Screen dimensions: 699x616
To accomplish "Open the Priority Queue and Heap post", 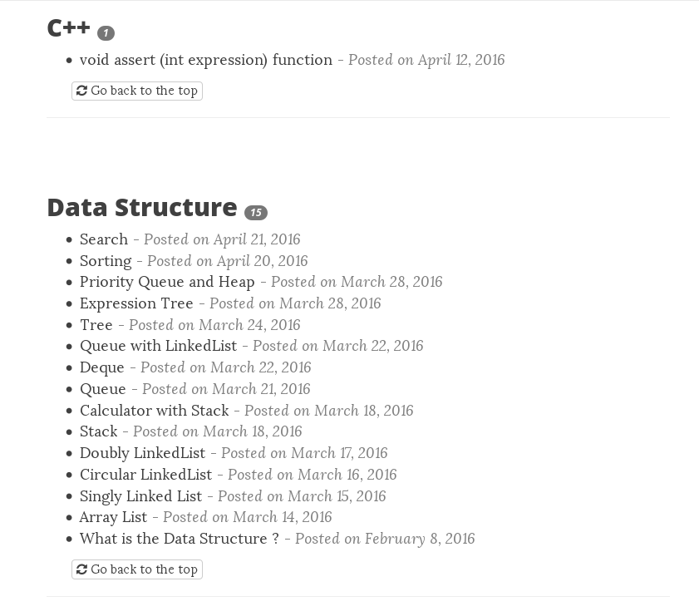I will click(x=167, y=282).
